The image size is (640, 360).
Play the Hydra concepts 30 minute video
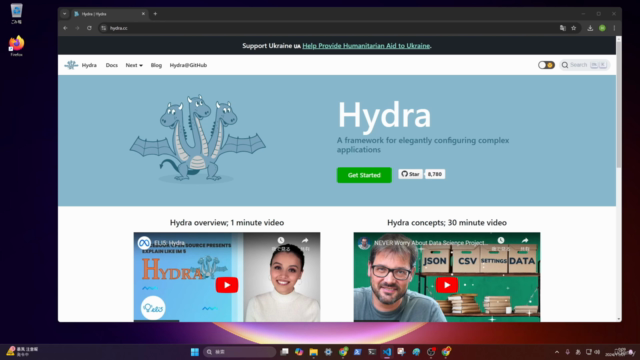[x=447, y=285]
